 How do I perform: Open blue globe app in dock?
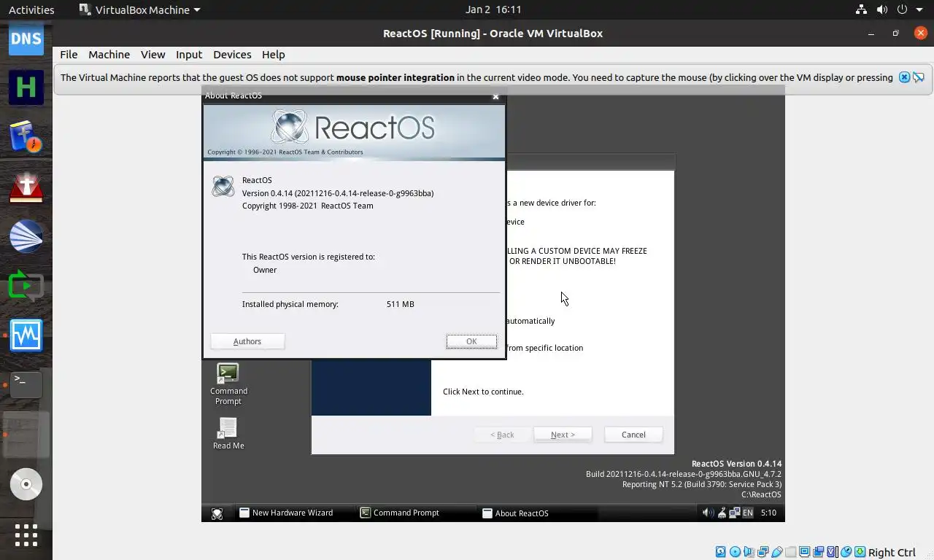click(x=26, y=236)
